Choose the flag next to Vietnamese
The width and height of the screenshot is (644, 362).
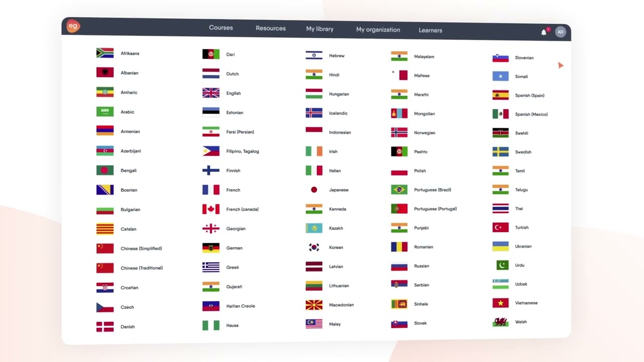click(x=501, y=303)
